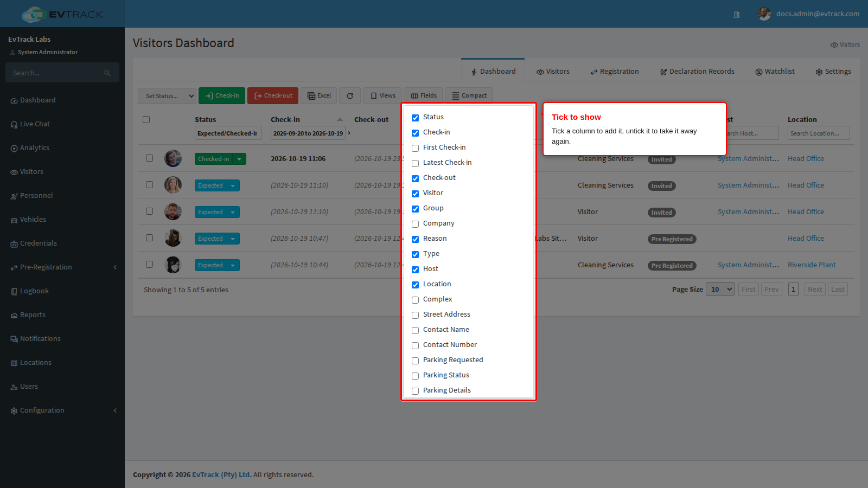
Task: Click the Visitors breadcrumb eye icon at top right
Action: (x=834, y=45)
